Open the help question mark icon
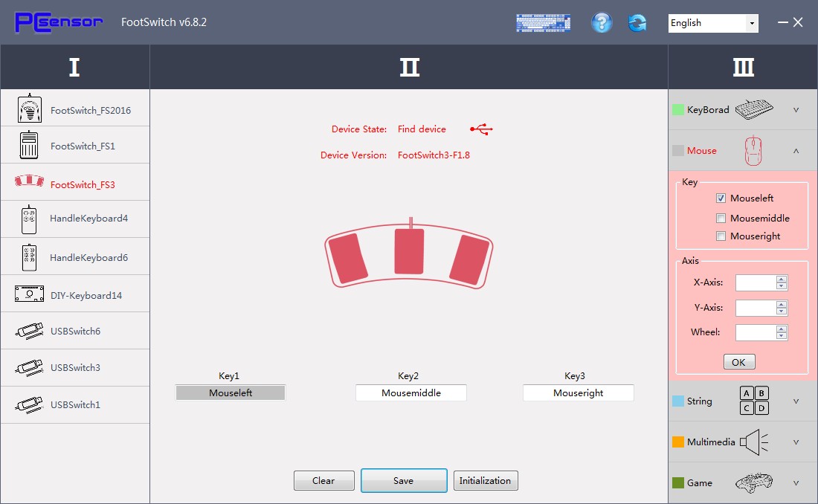The width and height of the screenshot is (818, 504). point(602,23)
